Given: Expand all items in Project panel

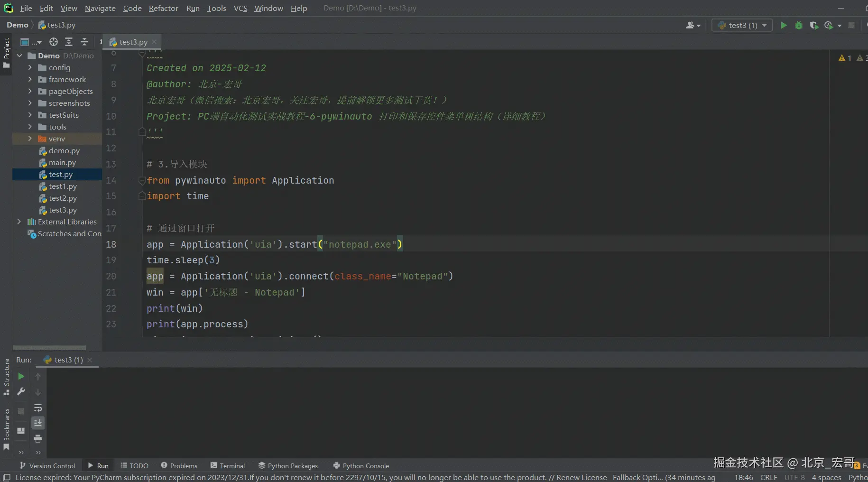Looking at the screenshot, I should coord(69,42).
